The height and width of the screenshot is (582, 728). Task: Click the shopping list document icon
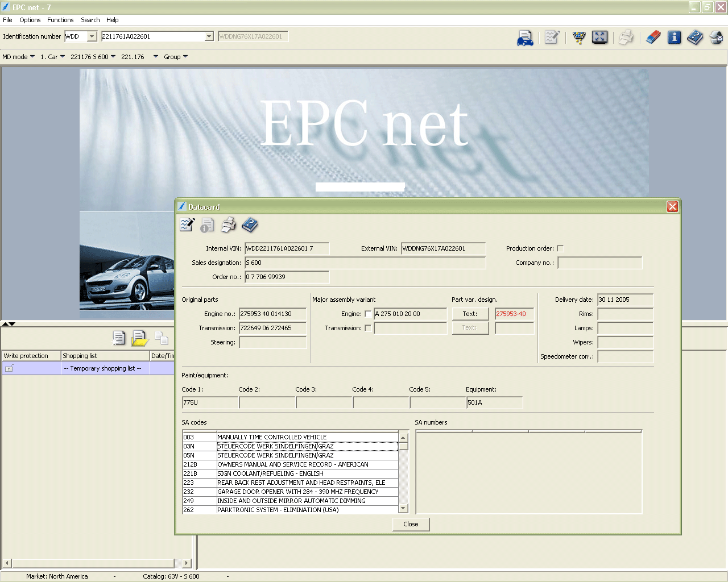click(x=119, y=338)
